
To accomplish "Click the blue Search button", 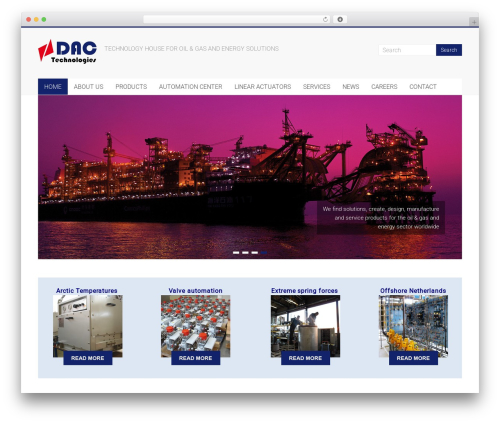I will 449,50.
